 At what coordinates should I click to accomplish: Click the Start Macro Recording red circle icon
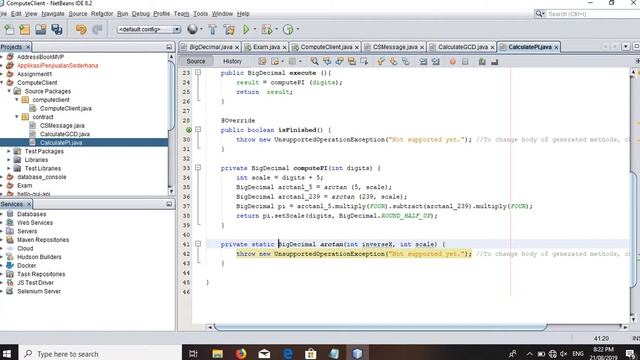pyautogui.click(x=453, y=62)
